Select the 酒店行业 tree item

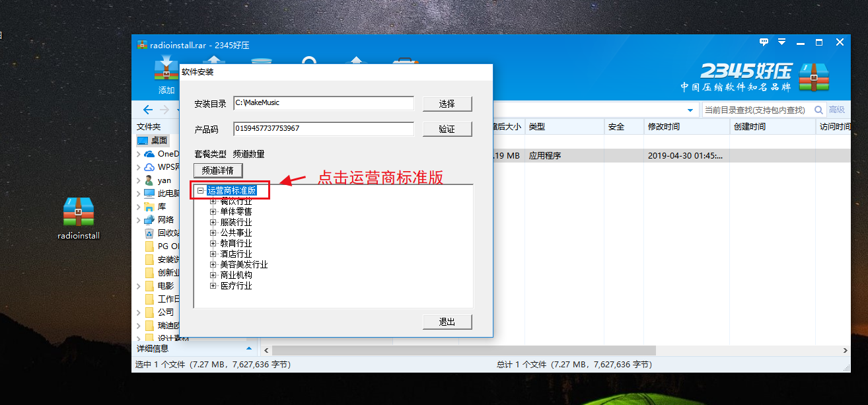click(236, 254)
